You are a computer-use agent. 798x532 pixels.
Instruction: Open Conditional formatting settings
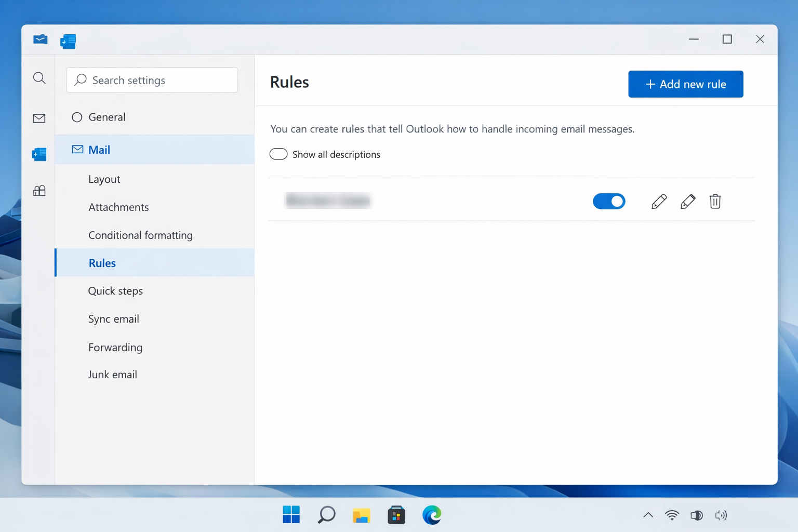pyautogui.click(x=140, y=235)
